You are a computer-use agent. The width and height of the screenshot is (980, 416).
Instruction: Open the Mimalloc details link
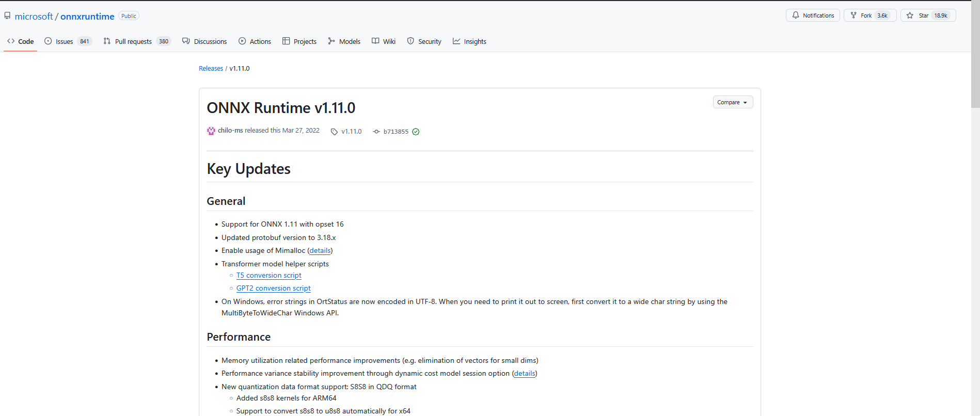click(320, 250)
